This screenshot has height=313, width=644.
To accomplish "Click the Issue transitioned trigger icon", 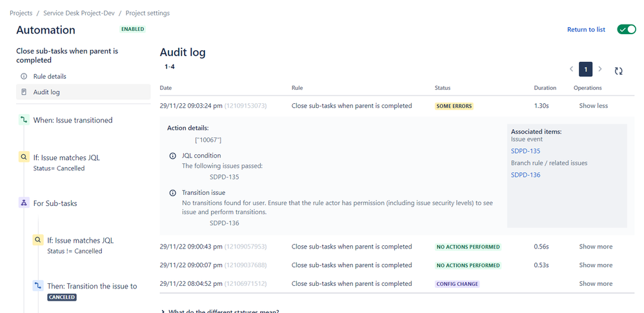I will point(24,120).
